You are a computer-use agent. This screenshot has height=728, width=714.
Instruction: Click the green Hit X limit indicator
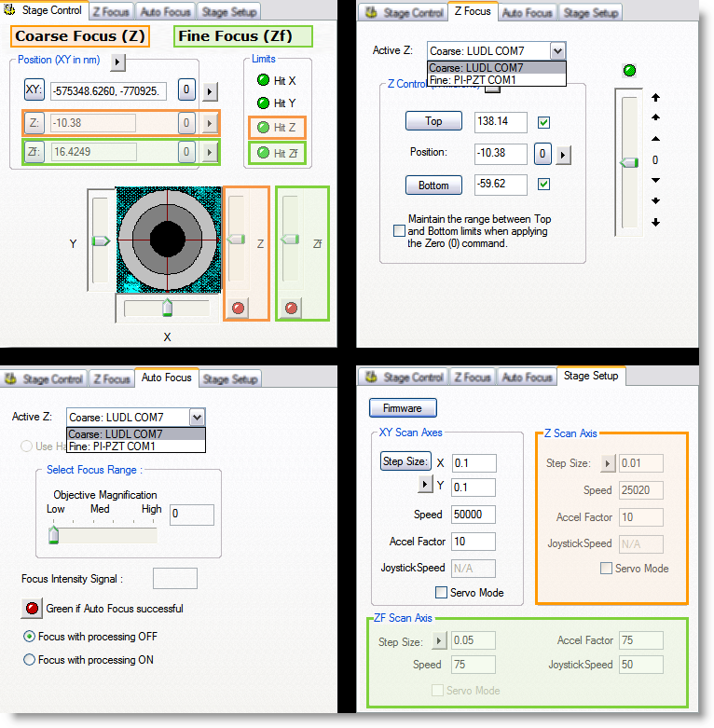[x=264, y=80]
